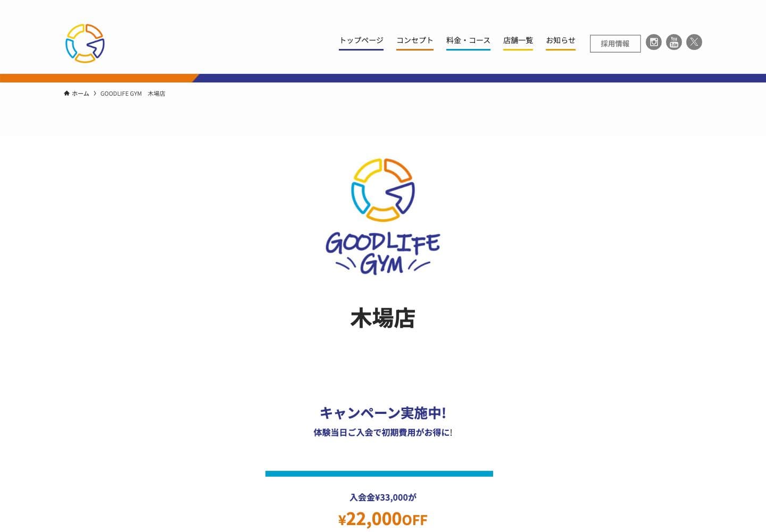The image size is (766, 532).
Task: Click the キャンペーン実施中! heading
Action: click(383, 413)
